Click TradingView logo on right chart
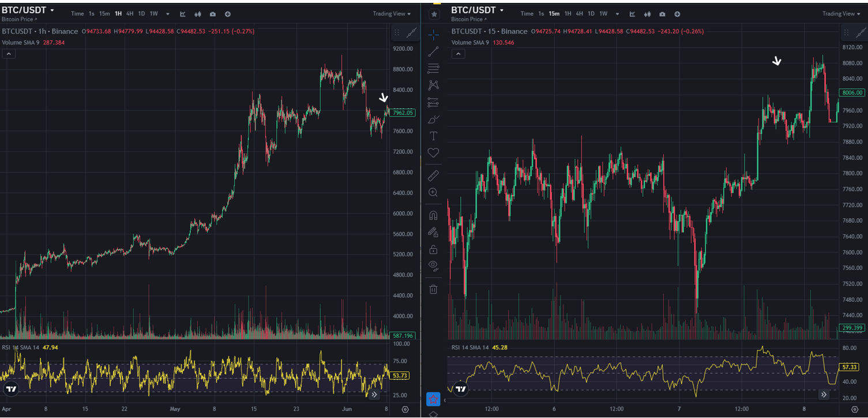 tap(460, 389)
